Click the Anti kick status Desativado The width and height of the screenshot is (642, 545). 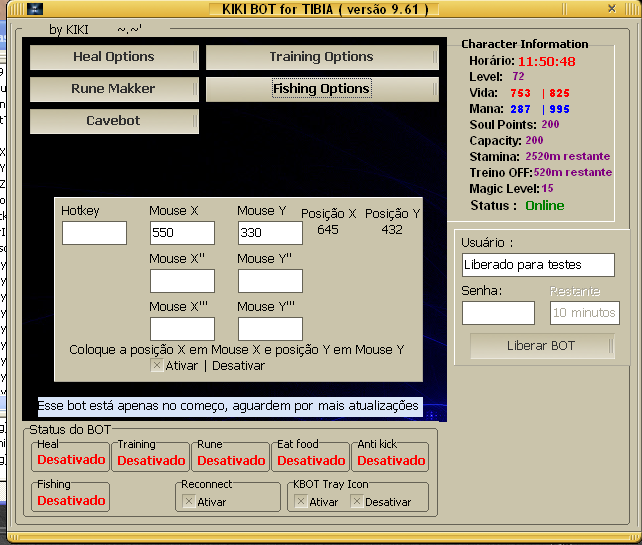391,461
